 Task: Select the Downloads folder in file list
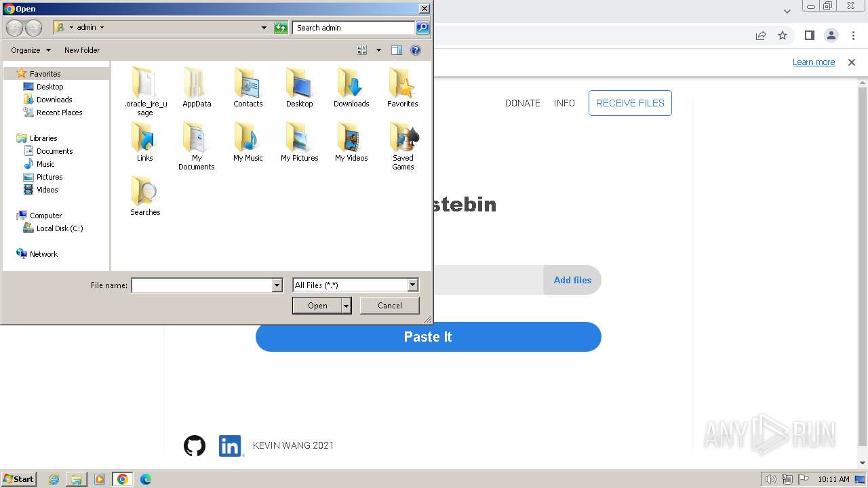pos(351,88)
